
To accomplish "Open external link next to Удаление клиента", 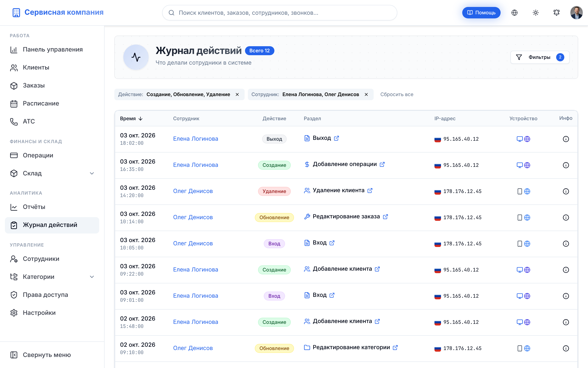I will (370, 191).
